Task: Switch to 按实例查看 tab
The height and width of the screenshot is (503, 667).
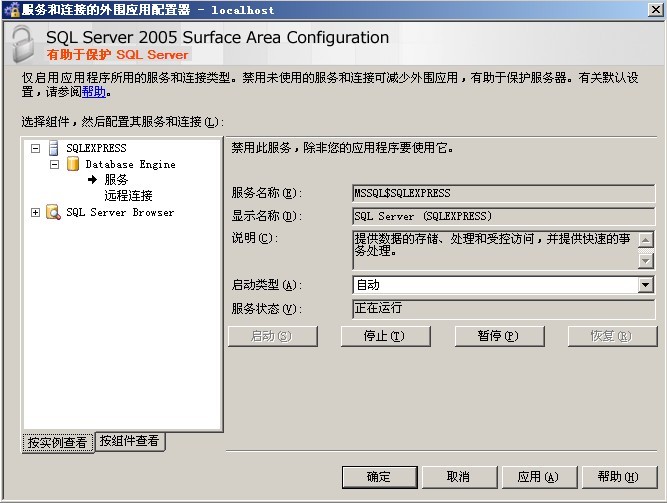Action: [57, 443]
